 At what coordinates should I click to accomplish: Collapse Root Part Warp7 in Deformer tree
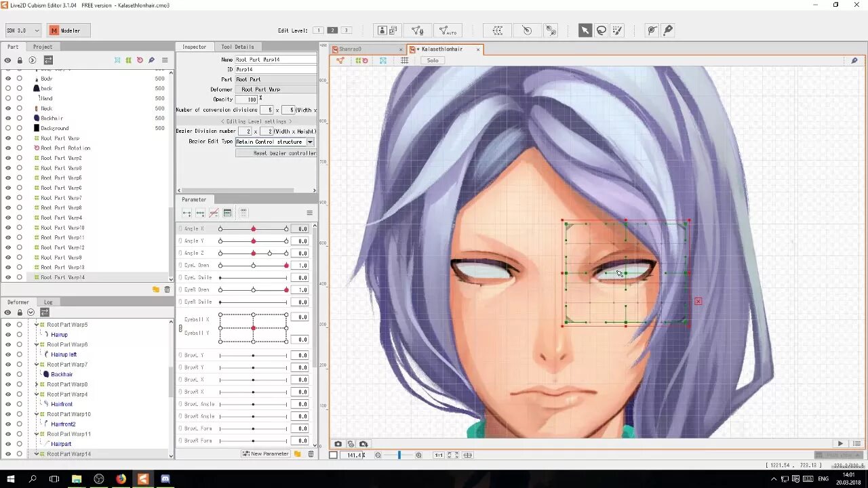(x=37, y=365)
